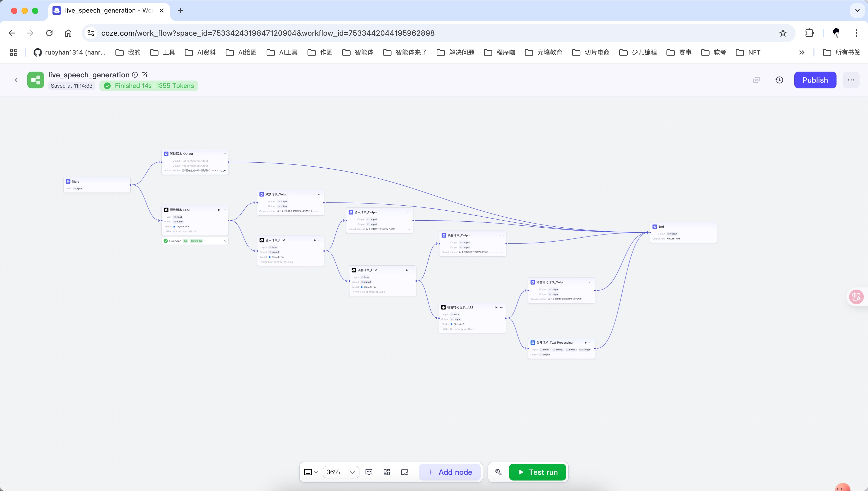Viewport: 868px width, 491px height.
Task: Edit workflow name pencil icon
Action: (x=144, y=75)
